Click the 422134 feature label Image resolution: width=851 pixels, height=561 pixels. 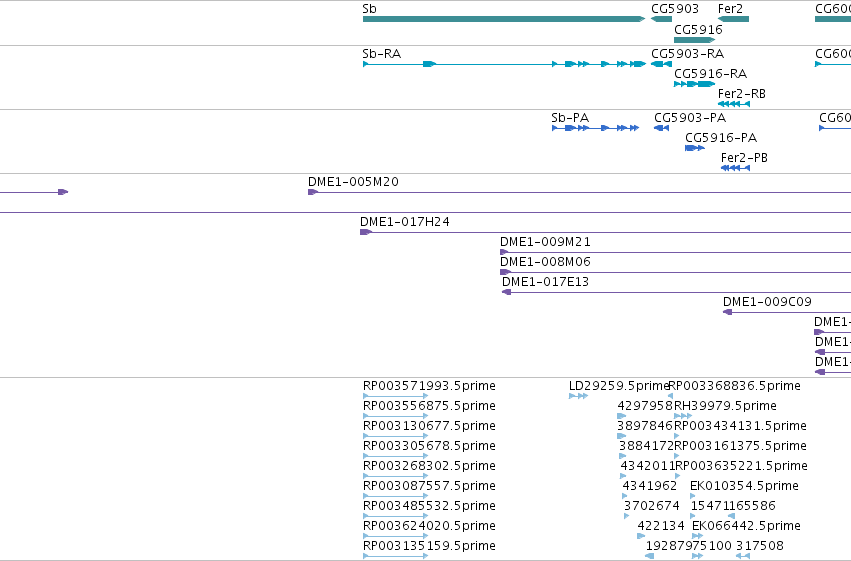[x=661, y=526]
